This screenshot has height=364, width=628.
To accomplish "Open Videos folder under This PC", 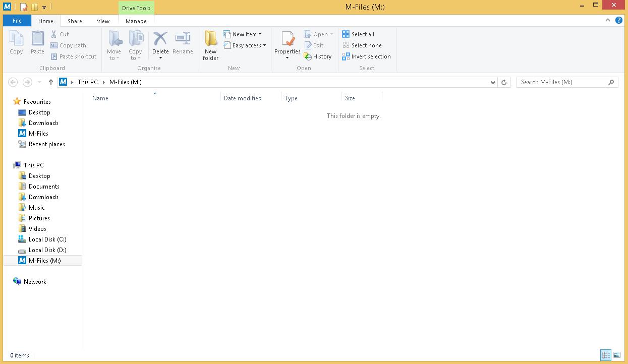I will (32, 229).
